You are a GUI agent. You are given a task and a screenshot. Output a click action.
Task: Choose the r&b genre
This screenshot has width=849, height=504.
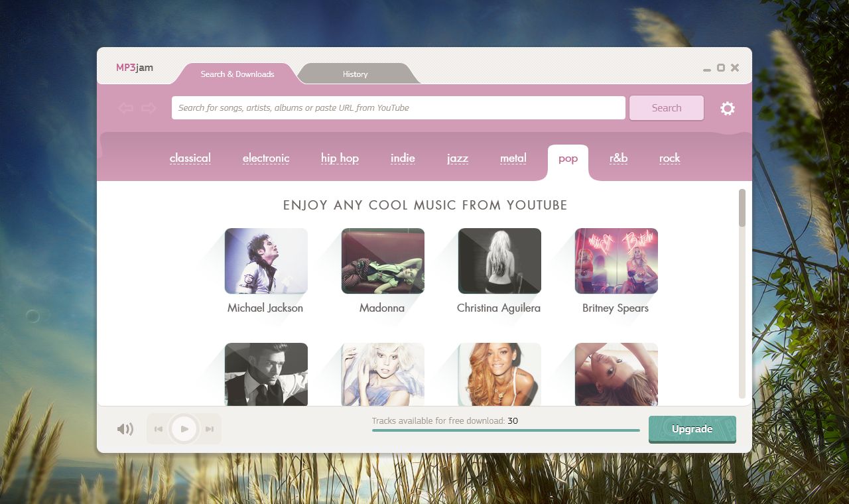click(618, 158)
